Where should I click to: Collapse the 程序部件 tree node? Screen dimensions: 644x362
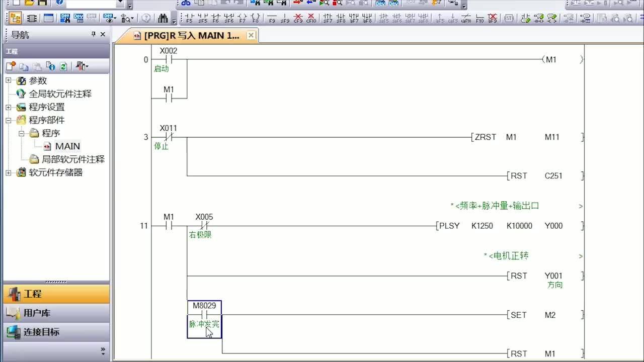[x=8, y=120]
